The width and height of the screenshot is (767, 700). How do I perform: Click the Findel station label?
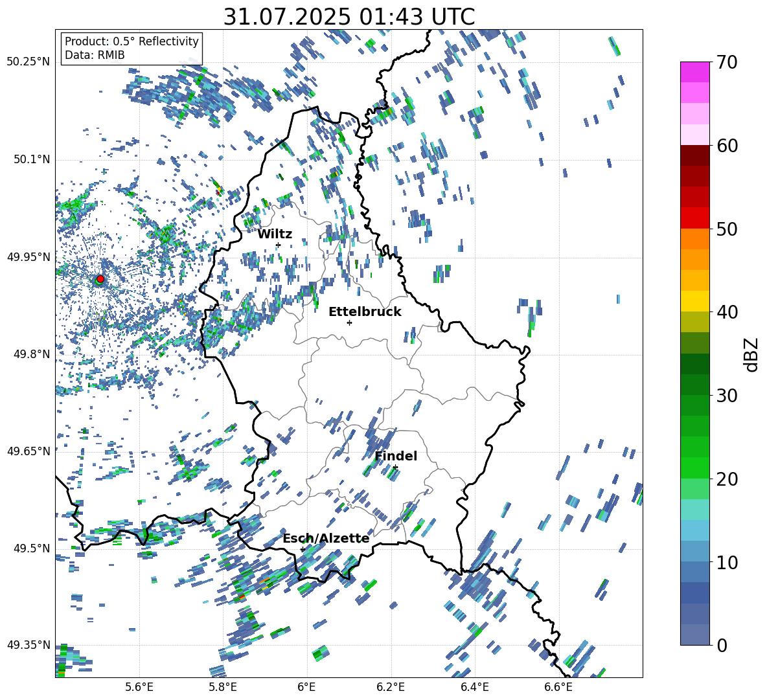click(396, 456)
